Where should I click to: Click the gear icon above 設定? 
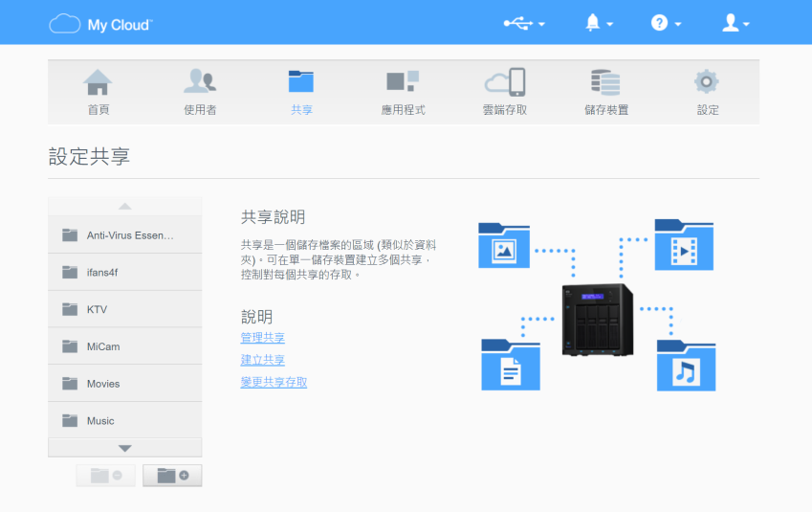(x=707, y=82)
